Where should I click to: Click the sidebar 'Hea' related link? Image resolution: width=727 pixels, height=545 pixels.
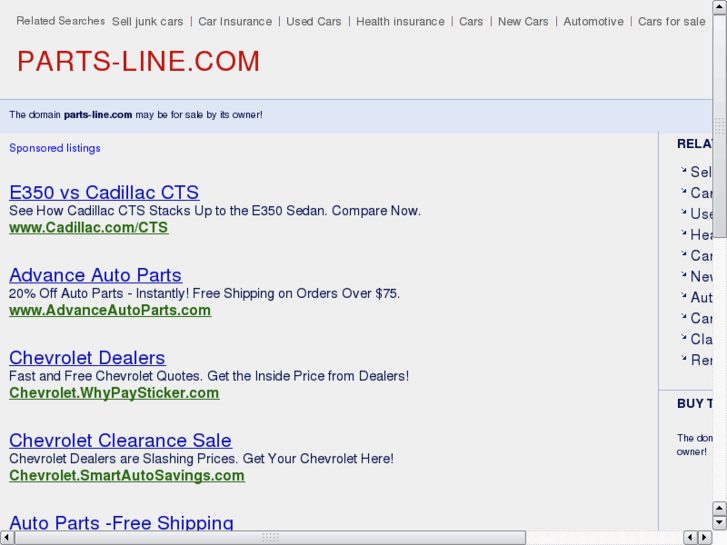click(701, 235)
